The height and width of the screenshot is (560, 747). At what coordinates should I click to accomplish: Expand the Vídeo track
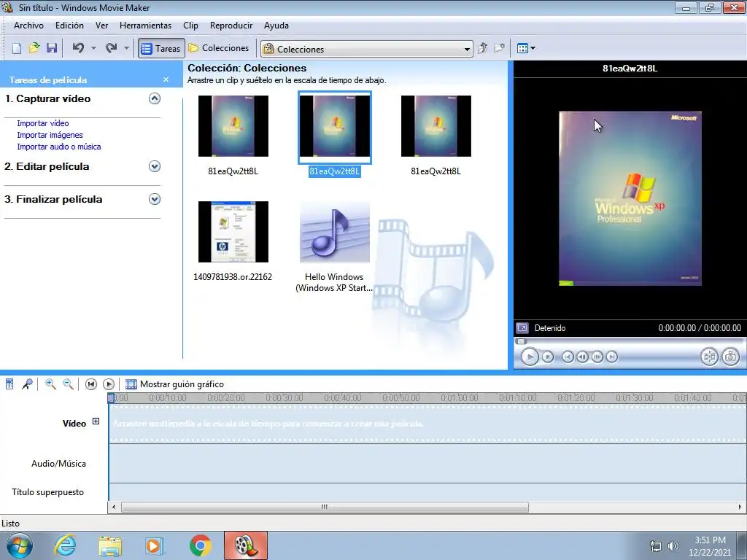96,421
